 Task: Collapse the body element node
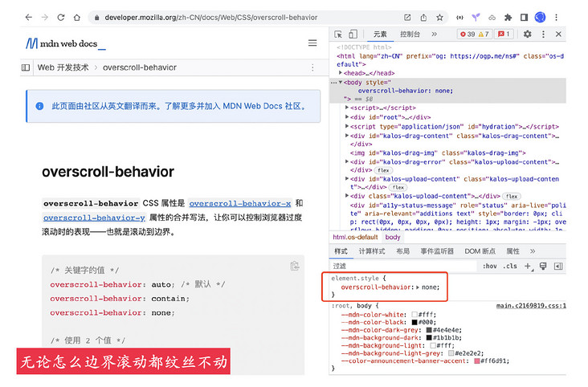340,82
